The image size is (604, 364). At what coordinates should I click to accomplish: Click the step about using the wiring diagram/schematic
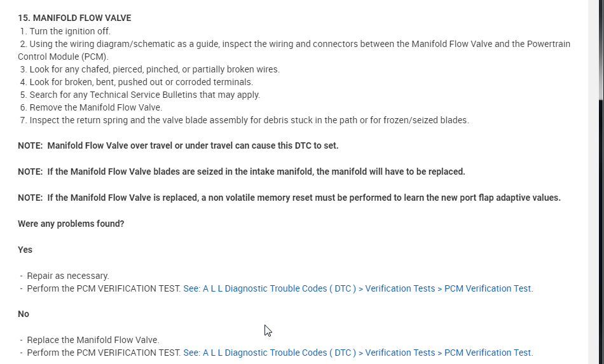pyautogui.click(x=299, y=44)
